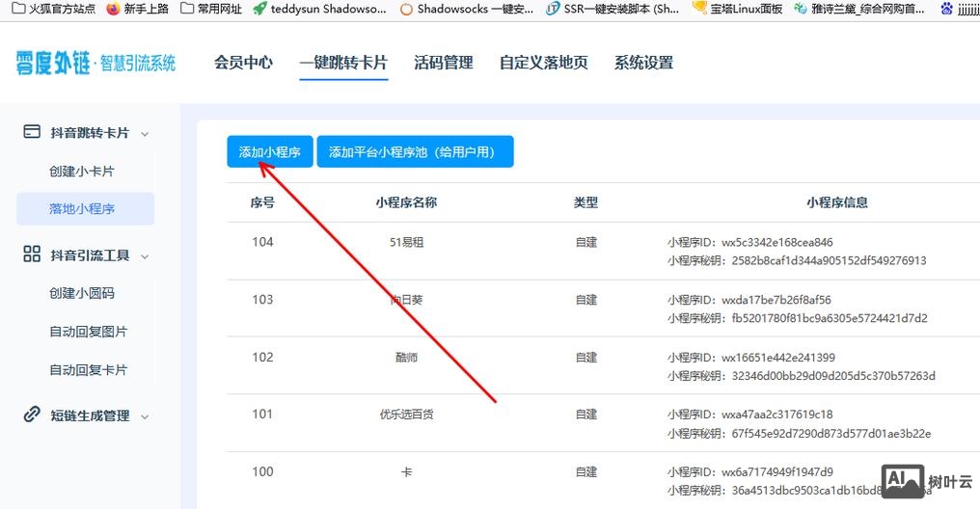Click the ID wx16651e442e241399
This screenshot has height=509, width=980.
point(778,358)
